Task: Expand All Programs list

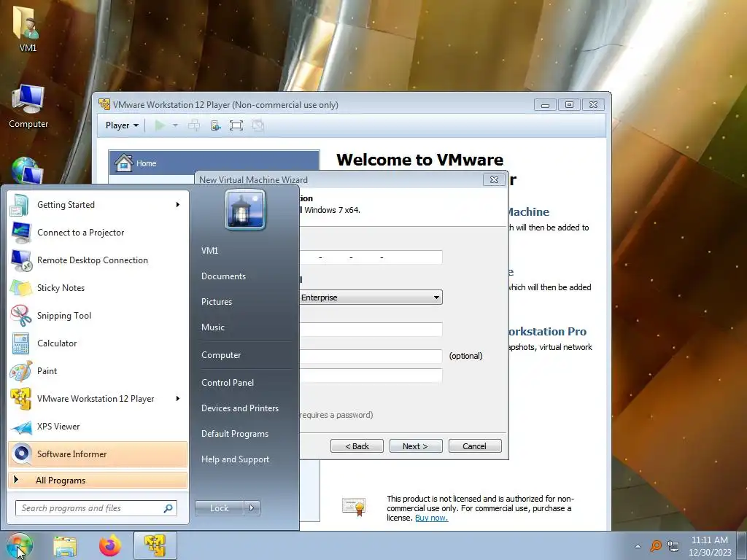Action: point(98,480)
